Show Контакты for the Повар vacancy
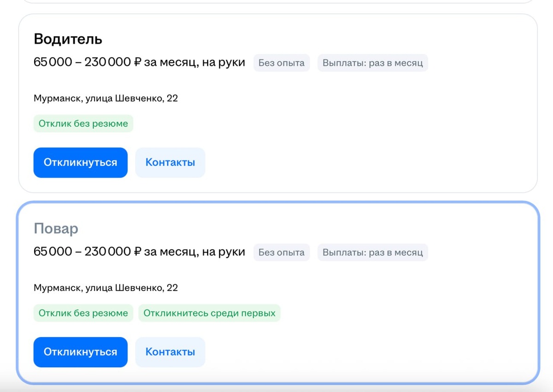Viewport: 553px width, 392px height. coord(170,352)
